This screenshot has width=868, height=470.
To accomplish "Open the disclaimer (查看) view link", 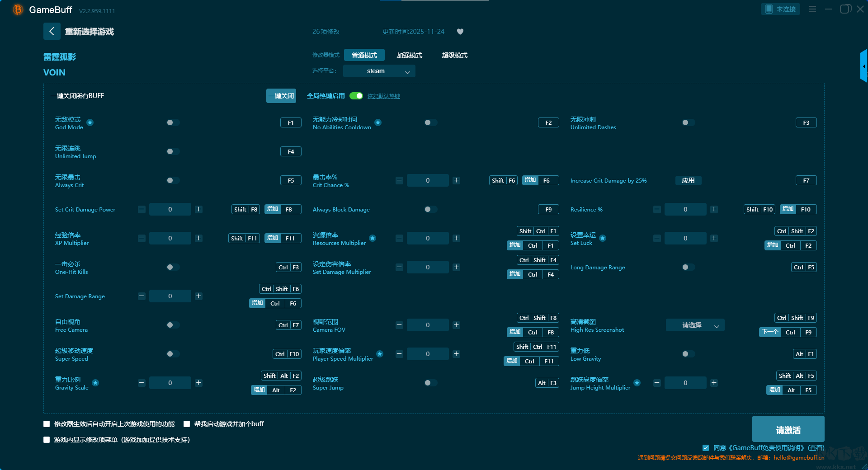I will [x=816, y=448].
